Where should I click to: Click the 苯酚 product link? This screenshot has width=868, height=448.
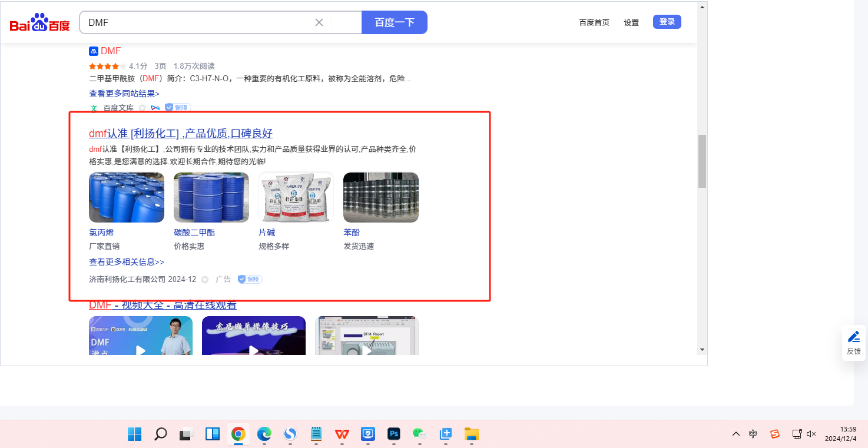coord(352,233)
